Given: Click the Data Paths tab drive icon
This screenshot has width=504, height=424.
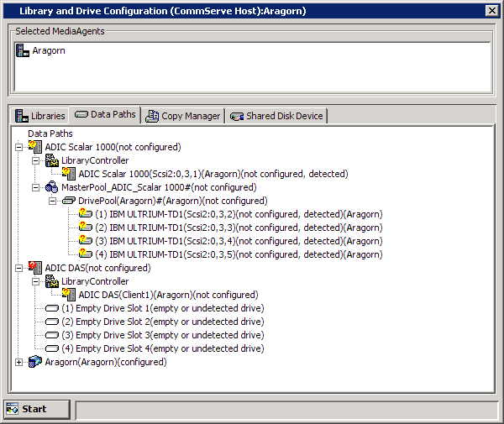Looking at the screenshot, I should click(x=81, y=114).
